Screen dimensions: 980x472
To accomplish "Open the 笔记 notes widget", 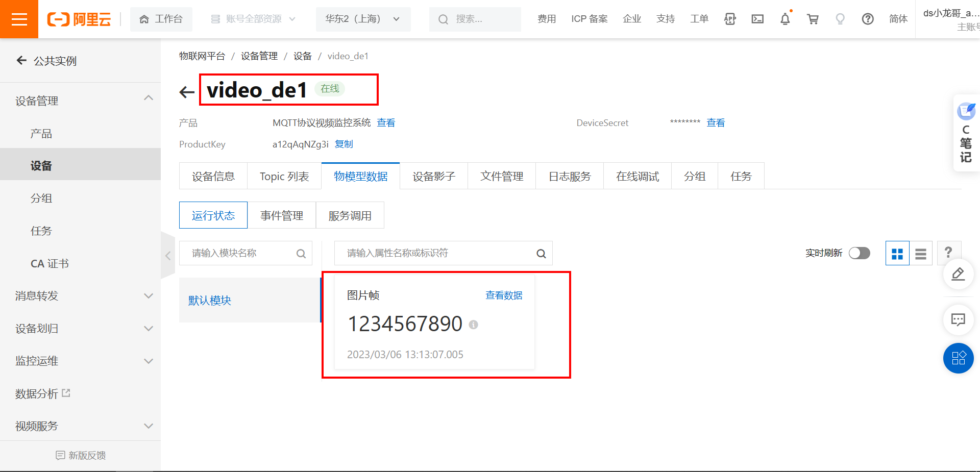I will pos(966,133).
